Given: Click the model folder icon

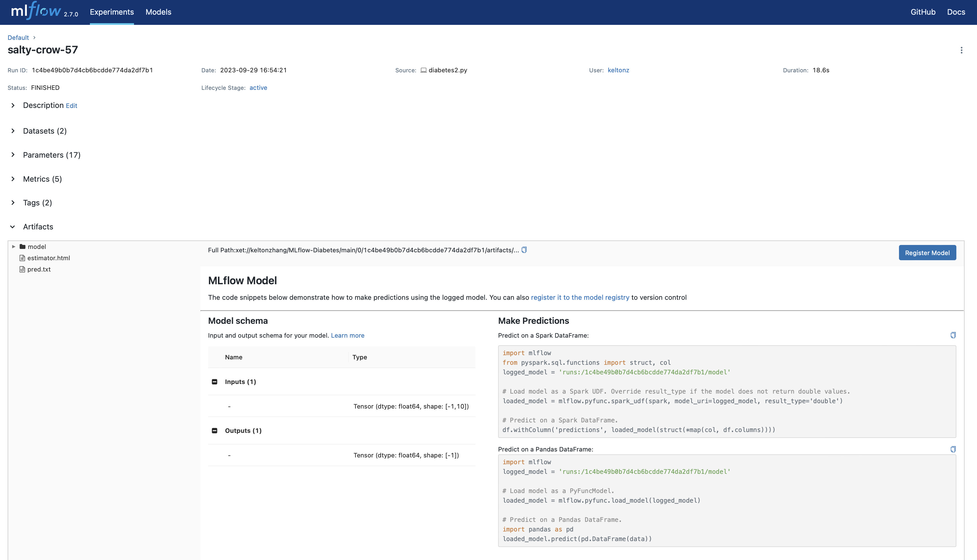Looking at the screenshot, I should coord(22,247).
